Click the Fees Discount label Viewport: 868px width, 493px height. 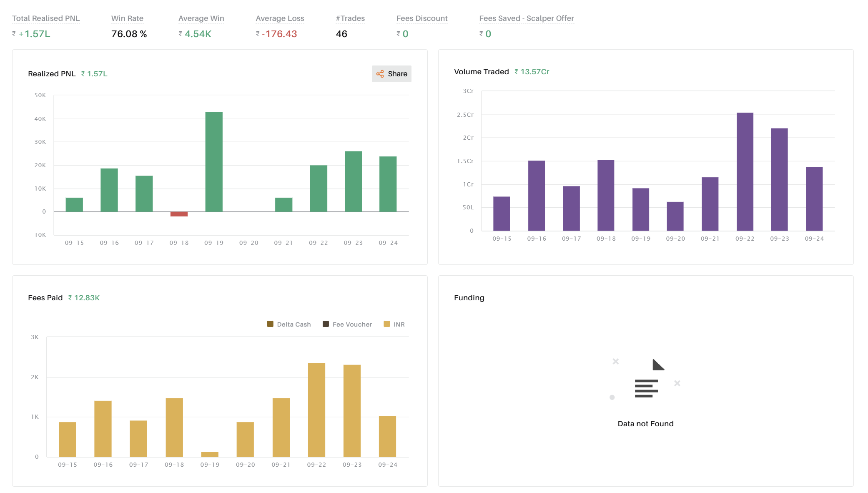(x=422, y=18)
